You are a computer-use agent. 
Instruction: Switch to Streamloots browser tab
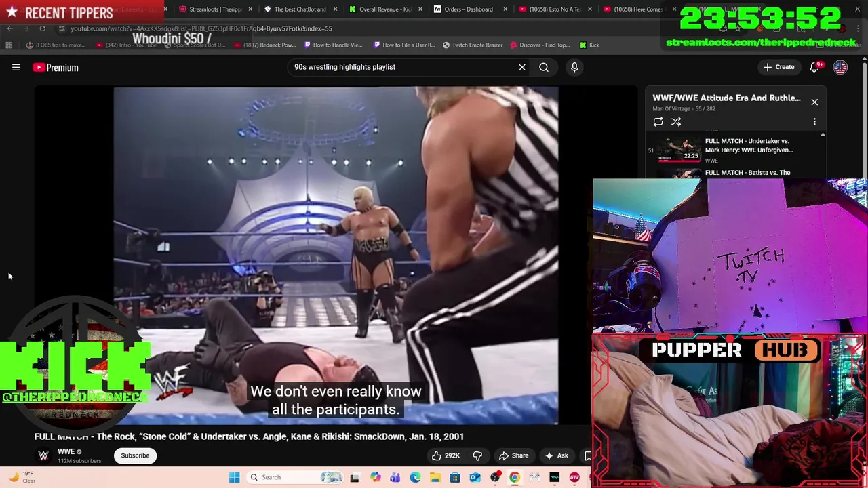click(x=215, y=9)
